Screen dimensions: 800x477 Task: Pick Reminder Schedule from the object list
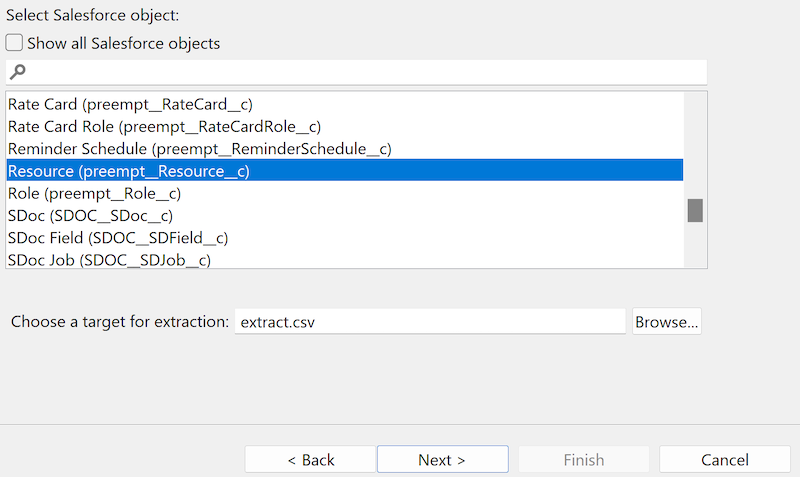point(199,149)
